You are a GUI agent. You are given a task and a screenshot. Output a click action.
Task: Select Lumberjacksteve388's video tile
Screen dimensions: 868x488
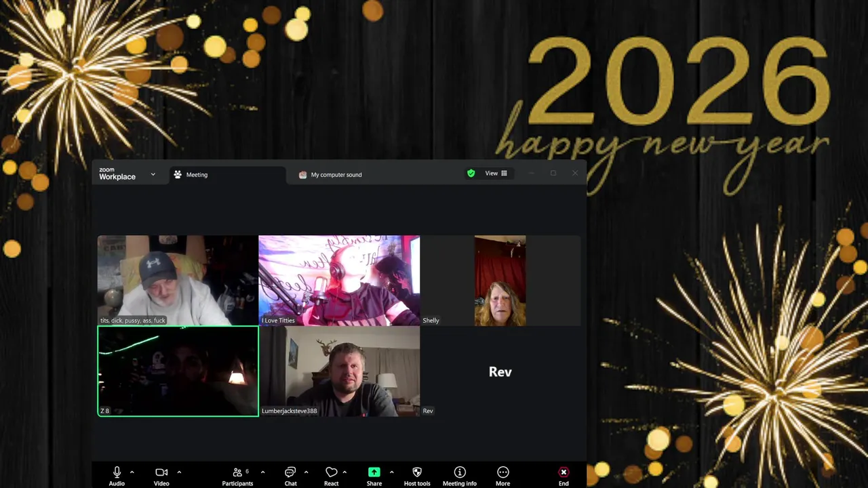(x=339, y=371)
